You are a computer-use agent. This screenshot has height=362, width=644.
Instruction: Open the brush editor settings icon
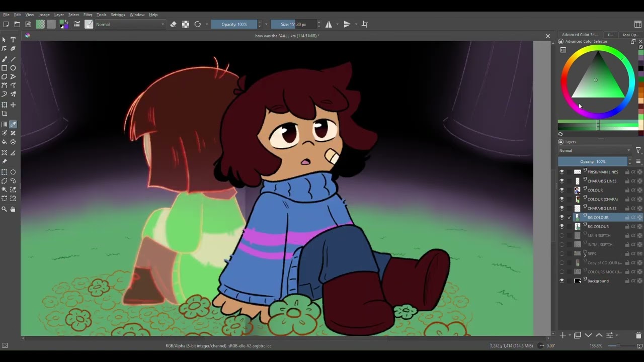(x=77, y=24)
